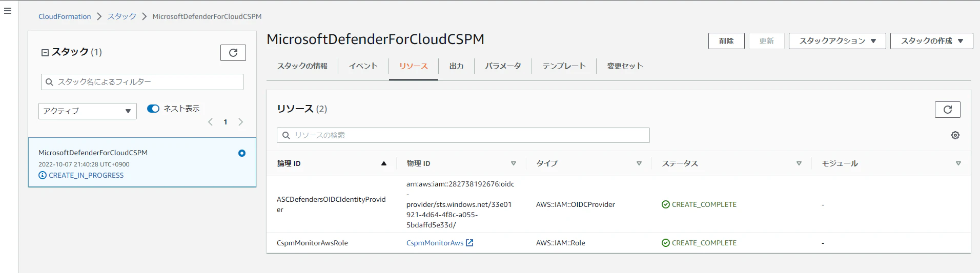Sort by モジュール column
This screenshot has width=980, height=273.
[958, 163]
